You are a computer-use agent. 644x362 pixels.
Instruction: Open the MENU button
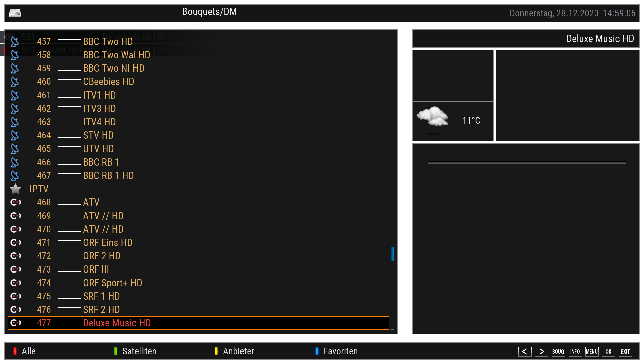pyautogui.click(x=592, y=351)
